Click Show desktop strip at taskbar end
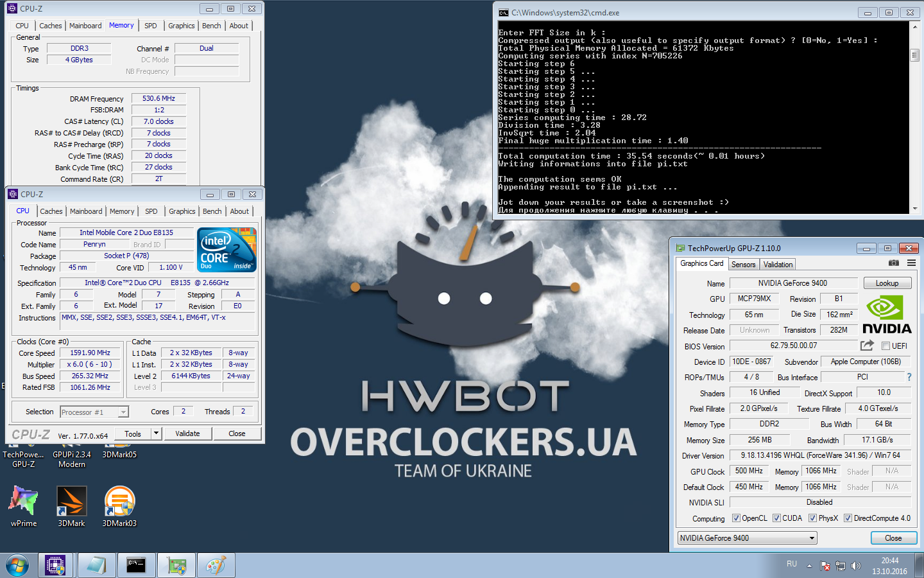The width and height of the screenshot is (924, 578). (920, 566)
